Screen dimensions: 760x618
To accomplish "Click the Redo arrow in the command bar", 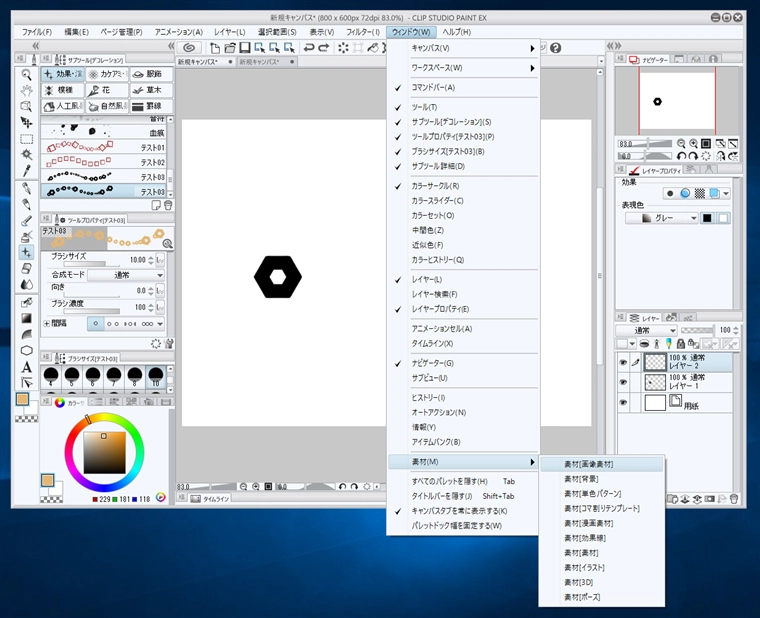I will 324,48.
